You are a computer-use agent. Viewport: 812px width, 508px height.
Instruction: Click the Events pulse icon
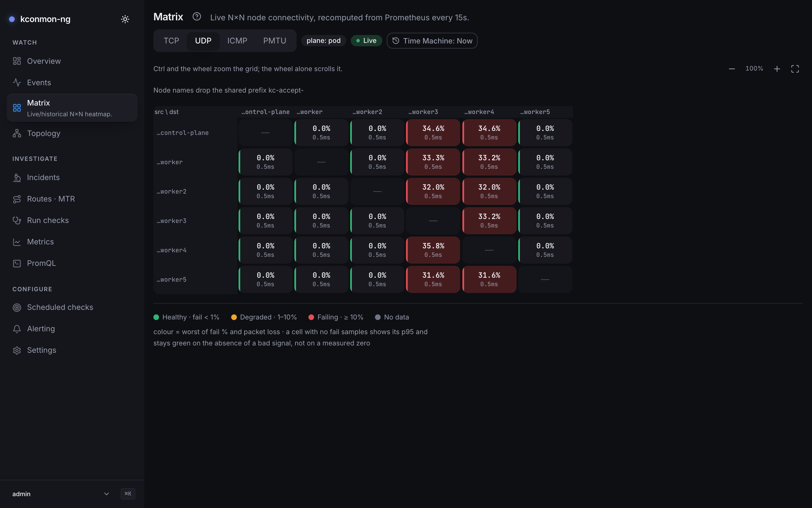[17, 83]
